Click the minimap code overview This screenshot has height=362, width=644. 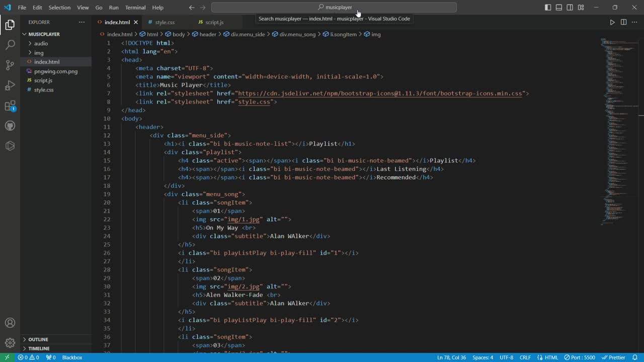(615, 131)
